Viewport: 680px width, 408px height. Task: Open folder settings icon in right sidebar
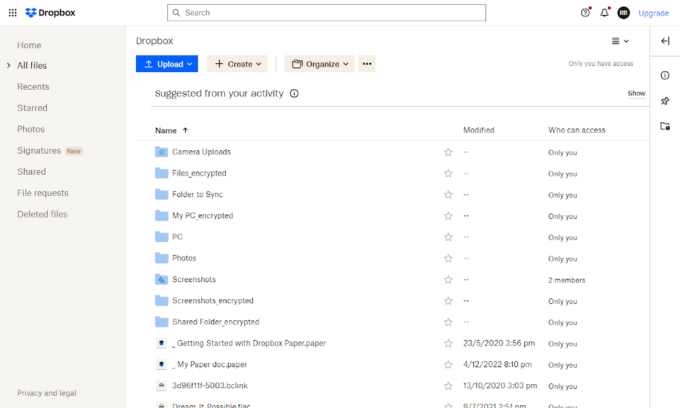pyautogui.click(x=665, y=126)
